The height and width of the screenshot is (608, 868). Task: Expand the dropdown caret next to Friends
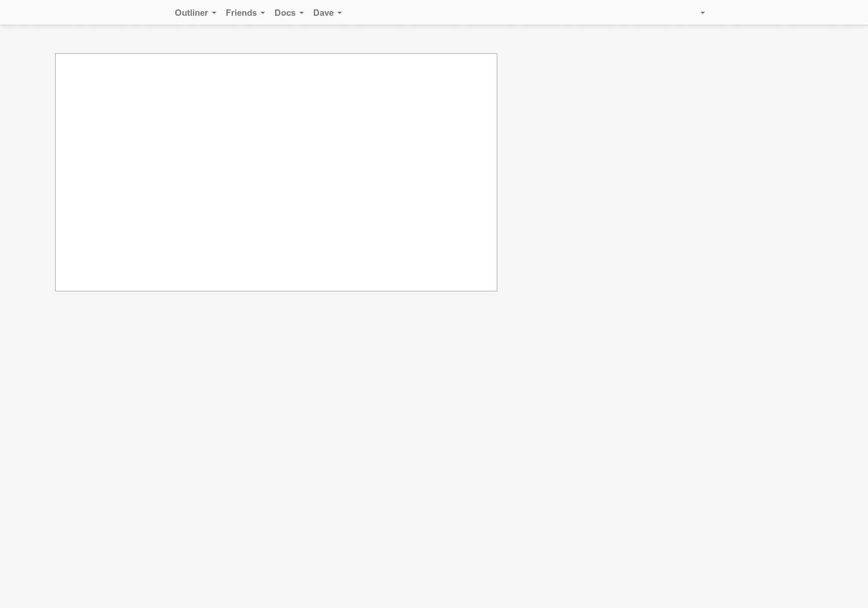(262, 13)
